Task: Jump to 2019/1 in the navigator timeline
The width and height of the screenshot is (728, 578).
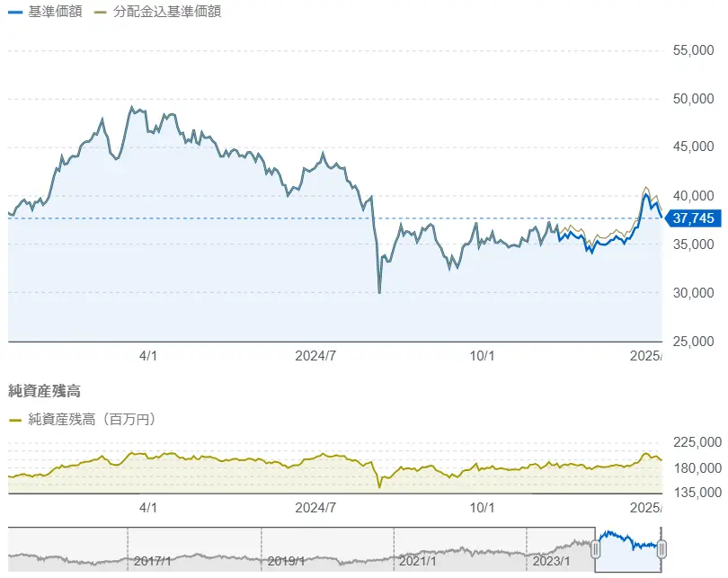Action: [285, 561]
